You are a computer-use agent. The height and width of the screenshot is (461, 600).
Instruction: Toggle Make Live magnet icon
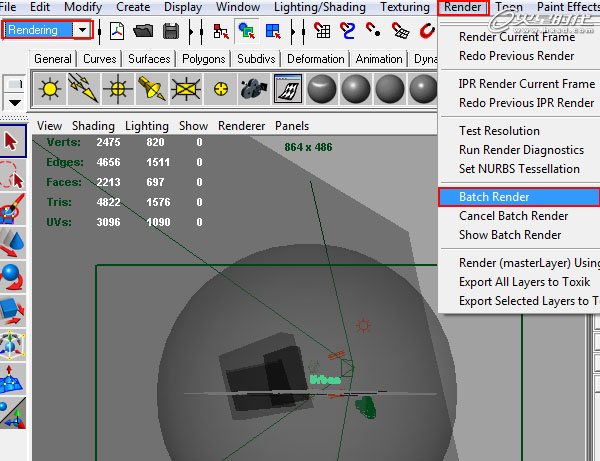tap(427, 31)
